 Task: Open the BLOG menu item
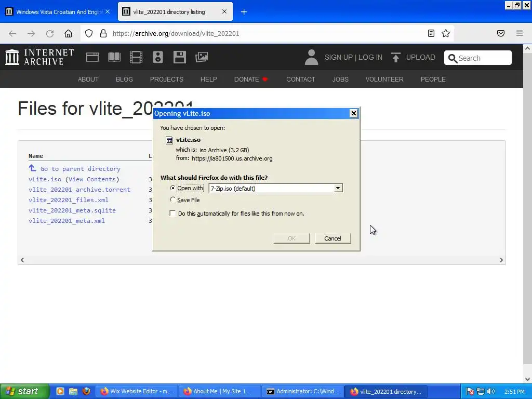(124, 79)
